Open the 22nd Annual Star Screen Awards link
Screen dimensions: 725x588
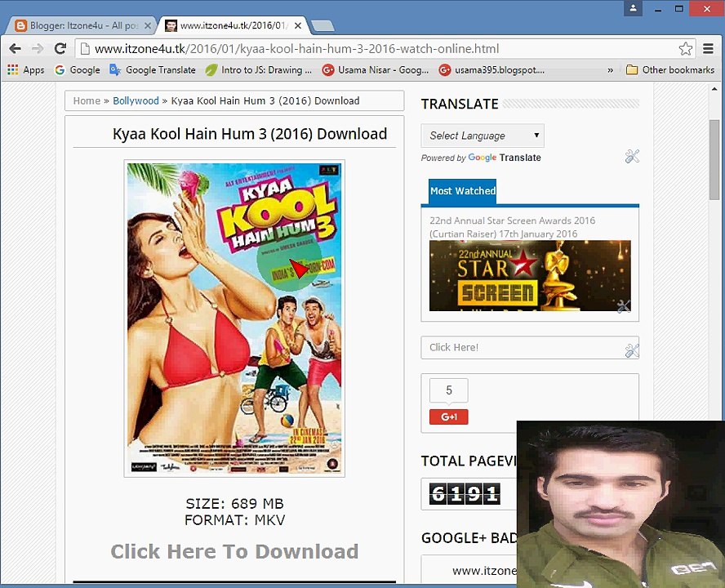point(512,227)
